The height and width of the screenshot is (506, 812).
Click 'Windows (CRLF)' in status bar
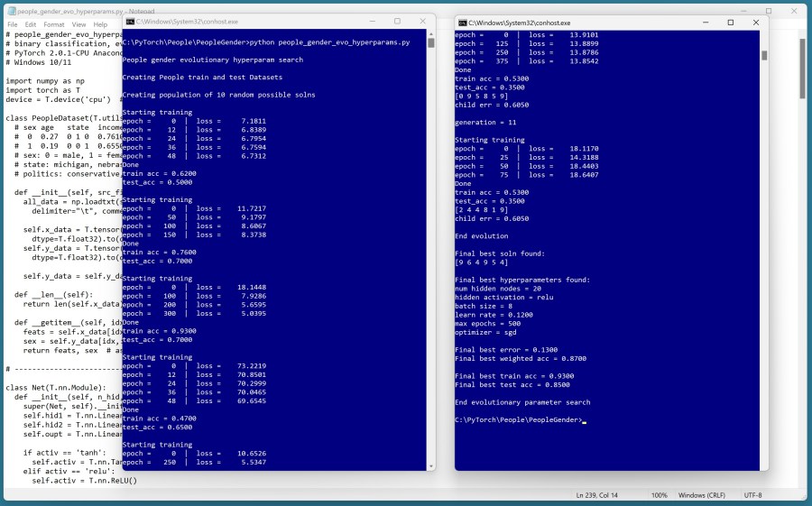click(702, 495)
